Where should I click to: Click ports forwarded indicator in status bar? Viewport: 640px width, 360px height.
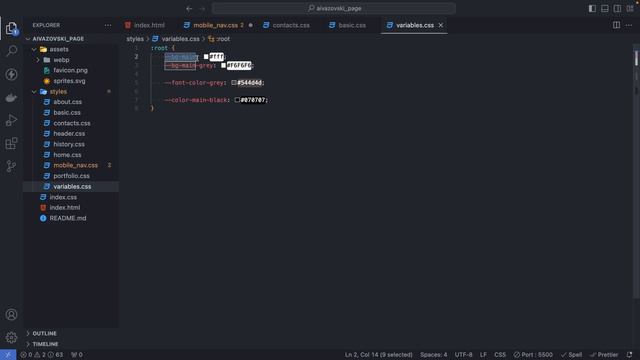click(x=77, y=355)
